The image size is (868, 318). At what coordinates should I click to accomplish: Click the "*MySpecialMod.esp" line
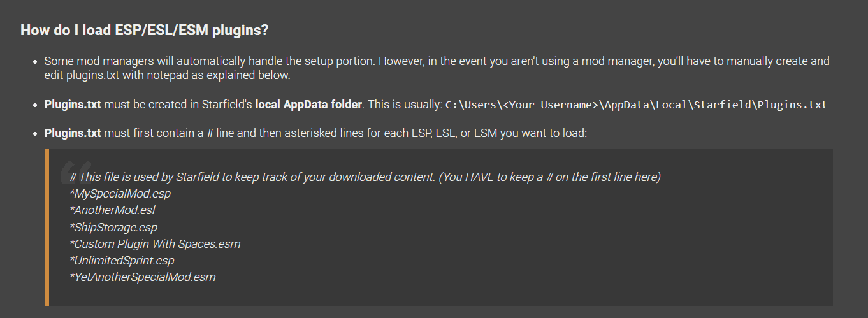(x=120, y=193)
